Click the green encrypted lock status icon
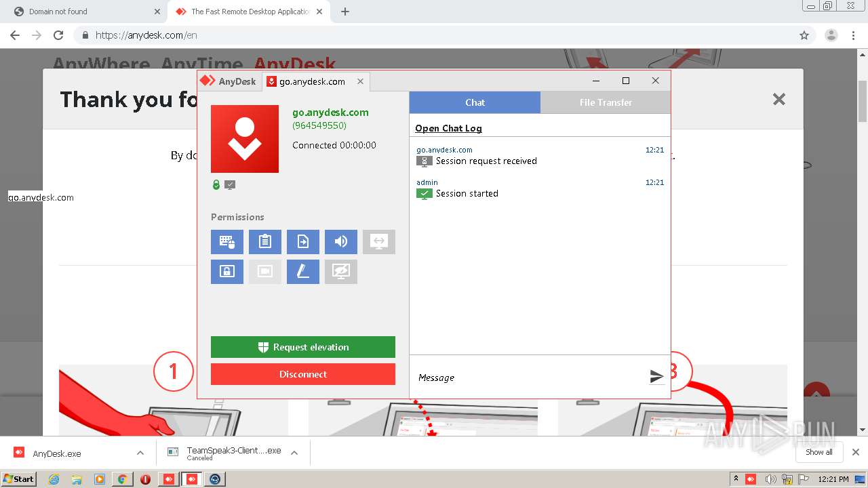The width and height of the screenshot is (868, 488). coord(216,184)
